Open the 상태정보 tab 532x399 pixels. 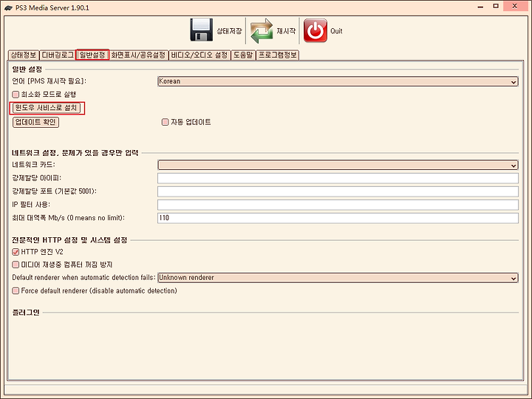tap(24, 55)
